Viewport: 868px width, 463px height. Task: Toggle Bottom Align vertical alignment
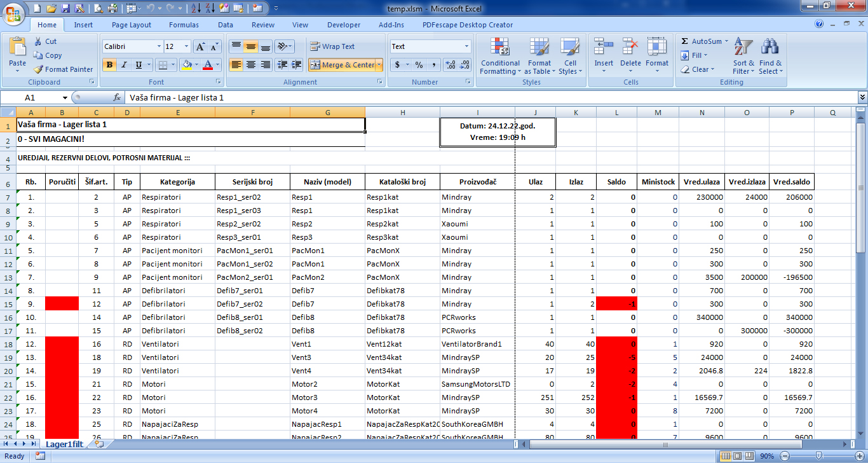click(265, 46)
